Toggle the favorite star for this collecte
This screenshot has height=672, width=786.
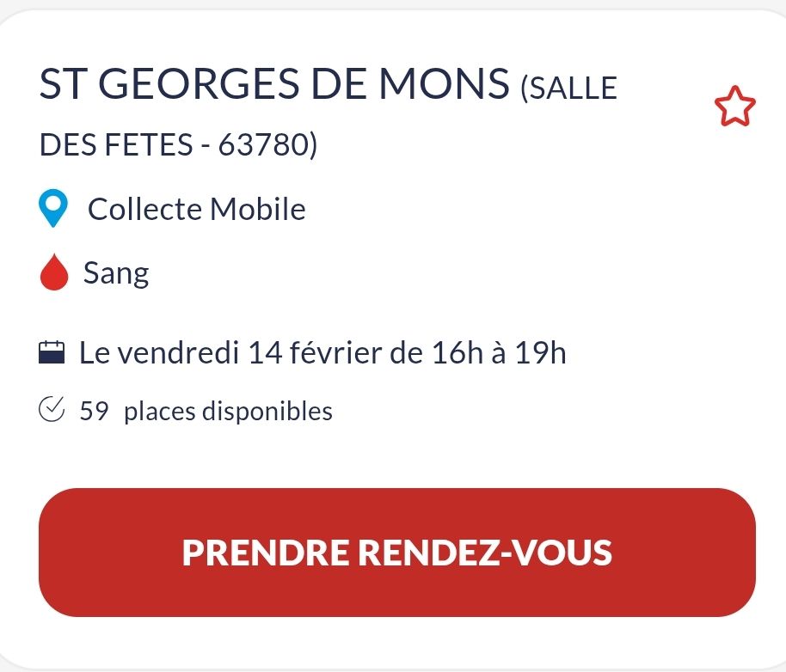[x=734, y=108]
